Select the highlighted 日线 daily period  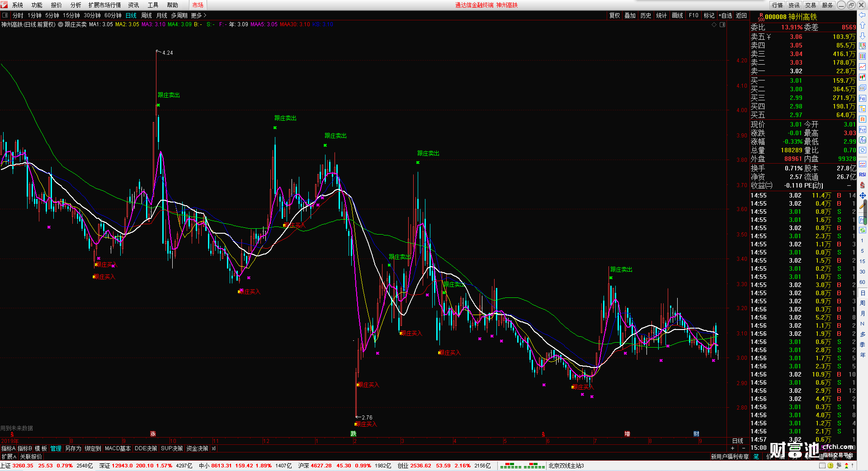coord(131,15)
